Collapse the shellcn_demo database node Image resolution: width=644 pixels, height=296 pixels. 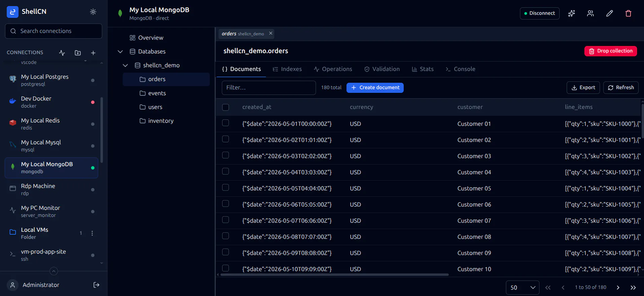(125, 65)
